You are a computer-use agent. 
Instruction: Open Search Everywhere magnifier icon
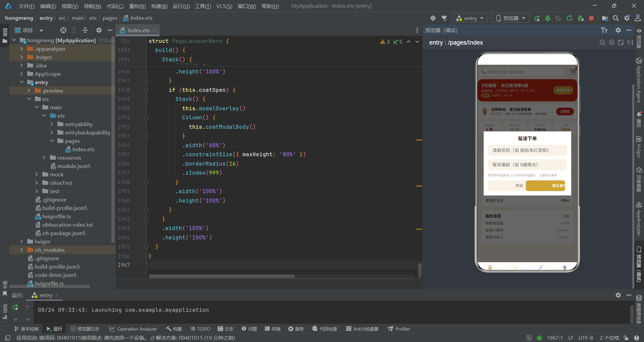pos(616,18)
